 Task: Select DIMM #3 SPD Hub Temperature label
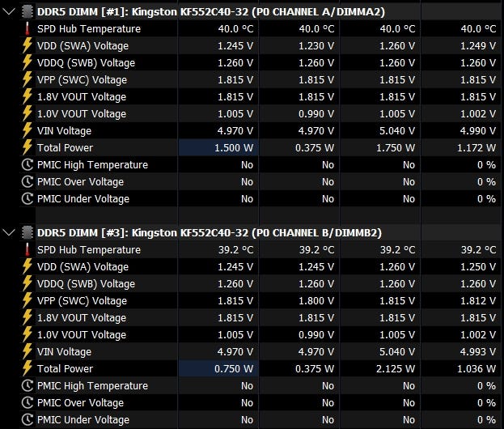[89, 249]
